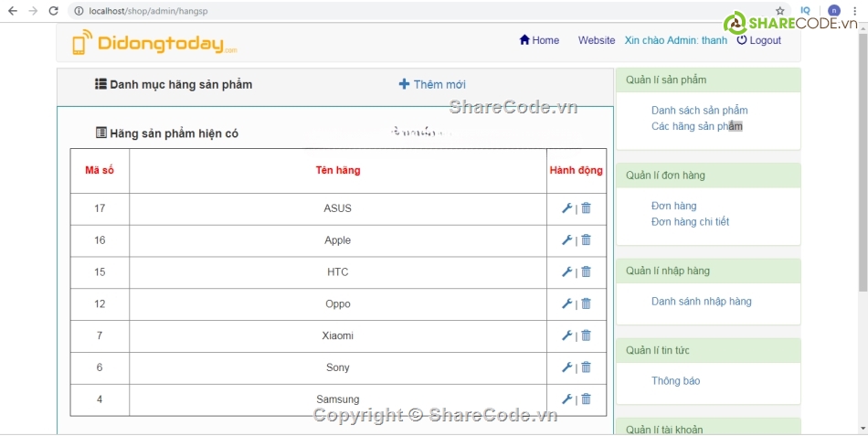Image resolution: width=868 pixels, height=436 pixels.
Task: Select the ASUS brand name cell
Action: tap(338, 208)
